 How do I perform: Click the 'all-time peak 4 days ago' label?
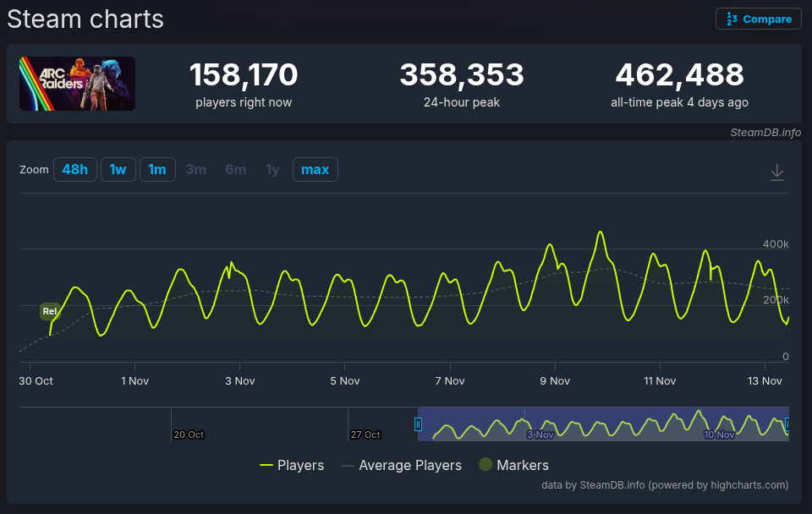(x=679, y=102)
